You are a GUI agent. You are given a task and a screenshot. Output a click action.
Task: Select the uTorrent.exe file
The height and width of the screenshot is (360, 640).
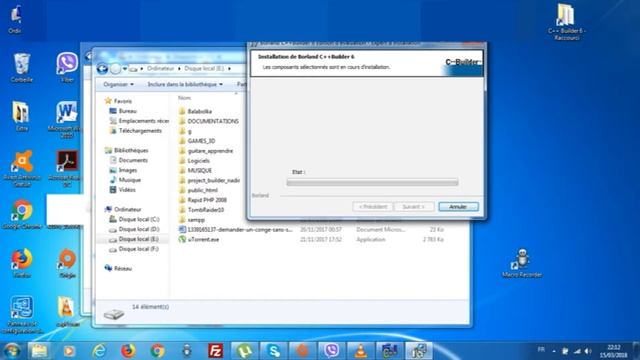click(199, 239)
